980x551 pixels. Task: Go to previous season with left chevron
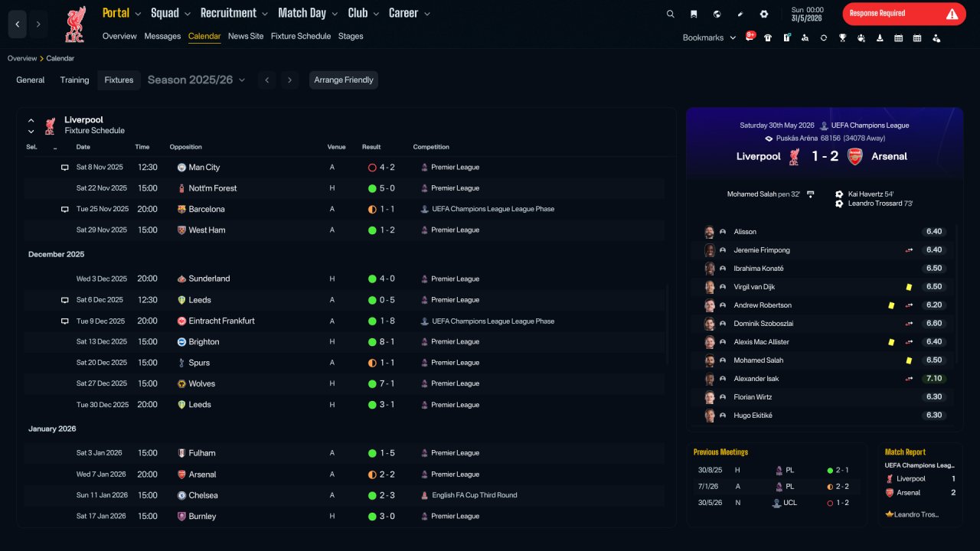coord(266,80)
